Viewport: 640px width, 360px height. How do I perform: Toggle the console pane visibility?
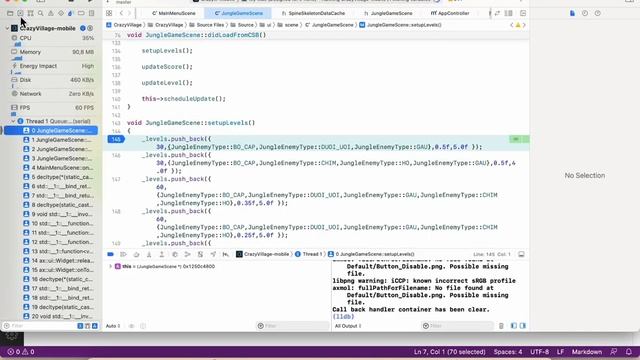point(522,326)
